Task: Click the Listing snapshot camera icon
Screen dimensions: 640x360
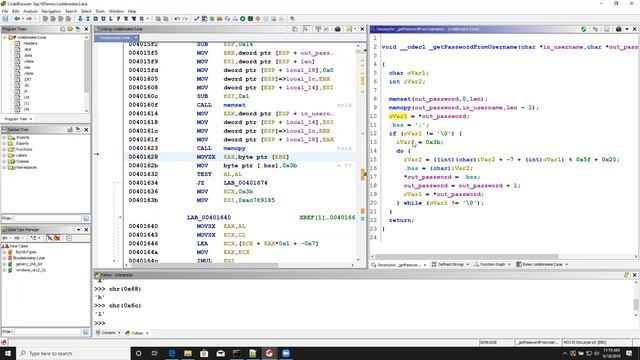Action: point(338,29)
